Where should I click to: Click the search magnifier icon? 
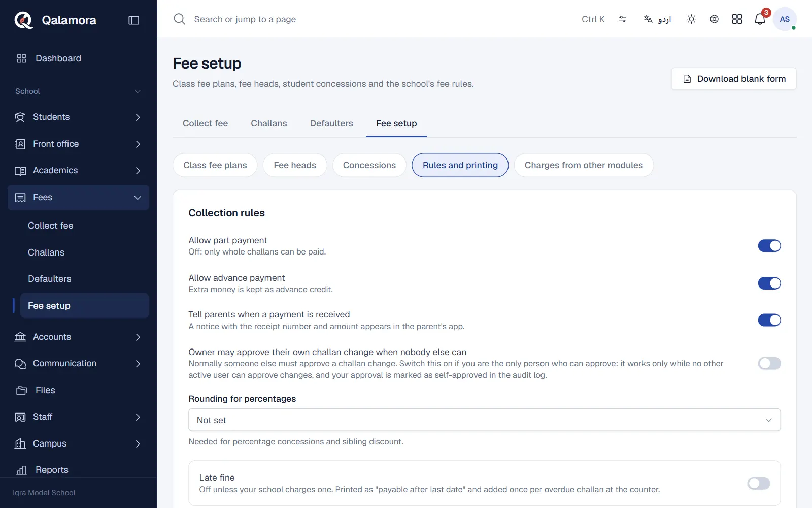[x=179, y=19]
